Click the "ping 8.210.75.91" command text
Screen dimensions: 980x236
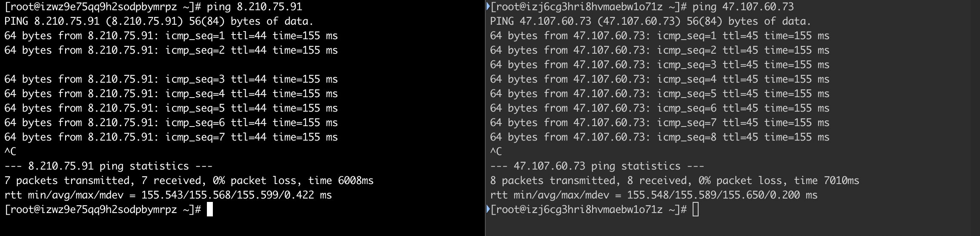254,7
